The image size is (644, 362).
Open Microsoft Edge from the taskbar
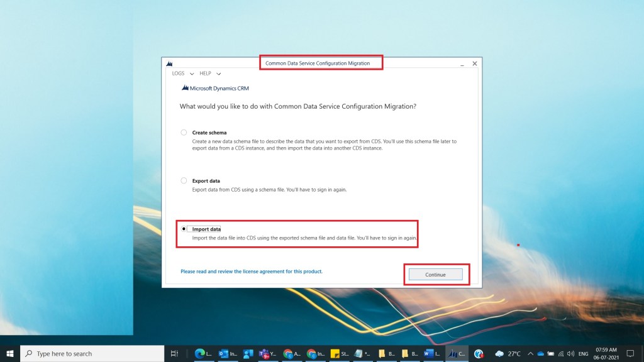(201, 354)
